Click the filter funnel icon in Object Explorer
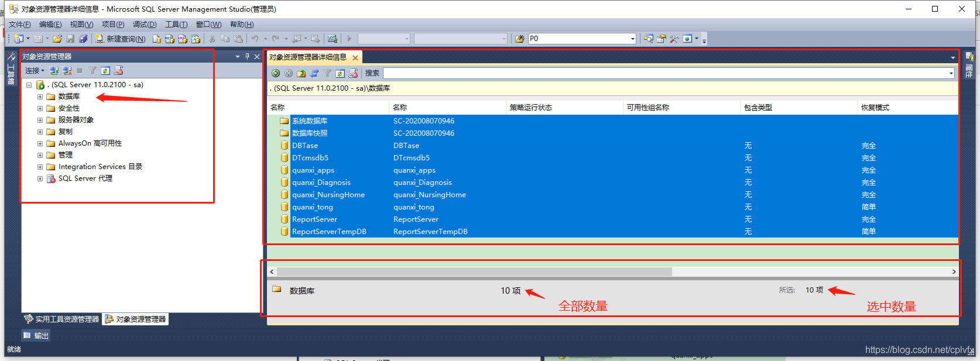The width and height of the screenshot is (980, 361). 92,71
